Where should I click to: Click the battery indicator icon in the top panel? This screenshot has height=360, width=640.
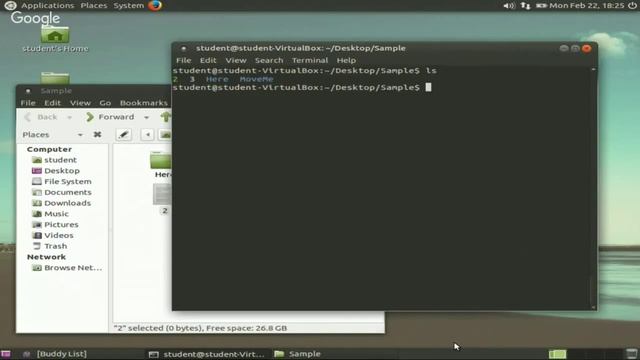541,5
